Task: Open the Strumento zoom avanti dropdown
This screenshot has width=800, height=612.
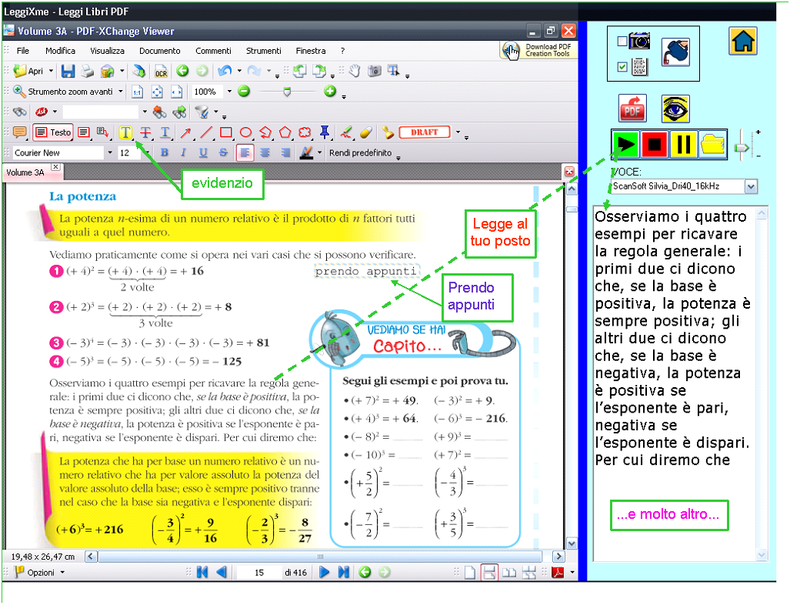Action: click(x=120, y=92)
